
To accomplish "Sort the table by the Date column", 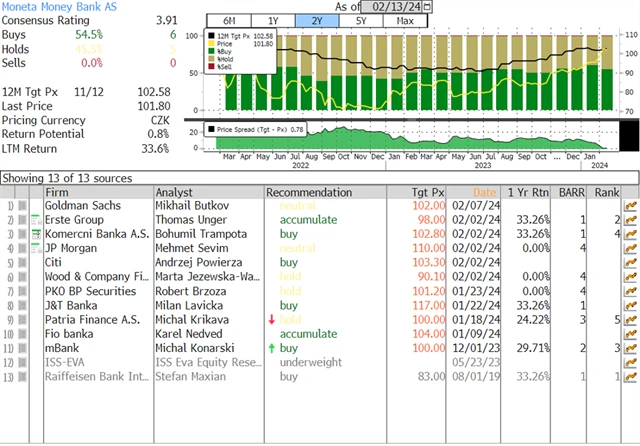I will (x=484, y=191).
